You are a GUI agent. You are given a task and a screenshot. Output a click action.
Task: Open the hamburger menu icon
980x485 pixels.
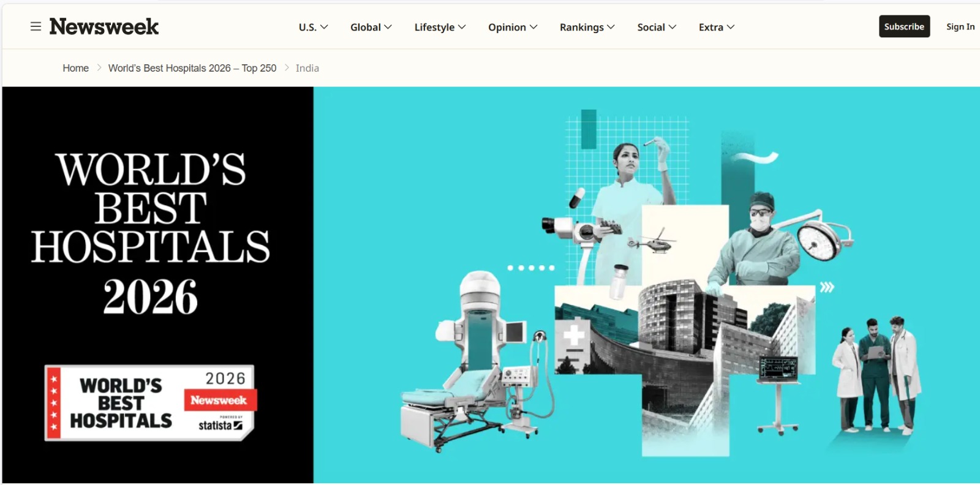pyautogui.click(x=36, y=26)
